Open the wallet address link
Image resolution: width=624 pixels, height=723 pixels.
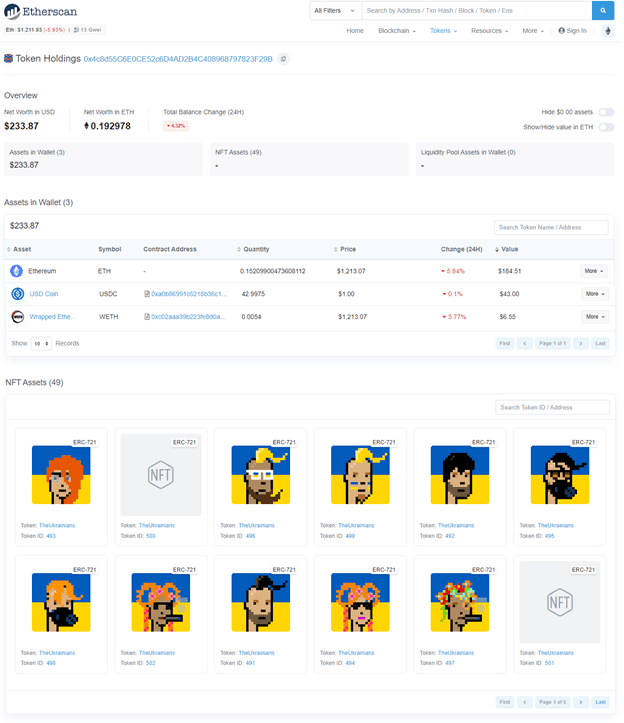click(x=179, y=59)
